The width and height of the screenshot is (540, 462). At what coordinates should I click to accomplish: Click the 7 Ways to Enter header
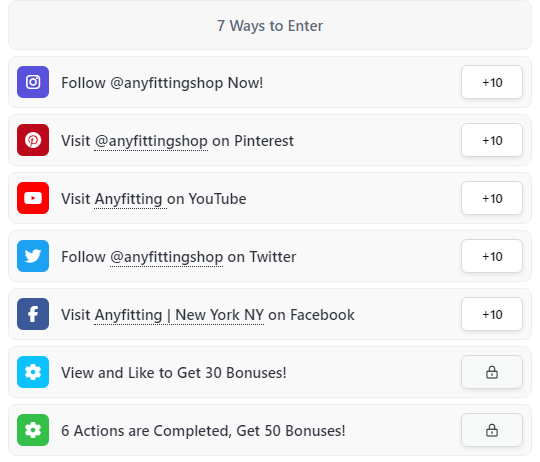pyautogui.click(x=270, y=25)
